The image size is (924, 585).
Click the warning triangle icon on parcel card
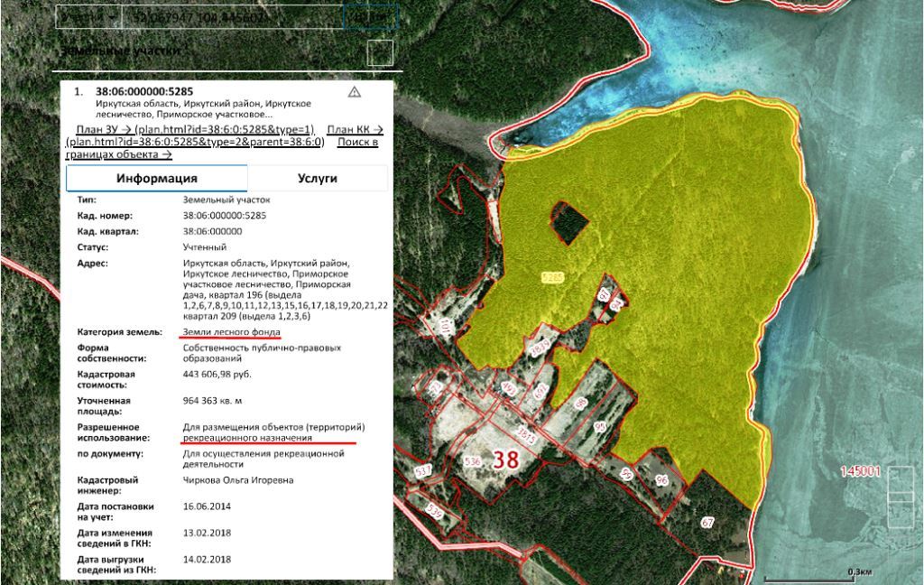(x=354, y=91)
